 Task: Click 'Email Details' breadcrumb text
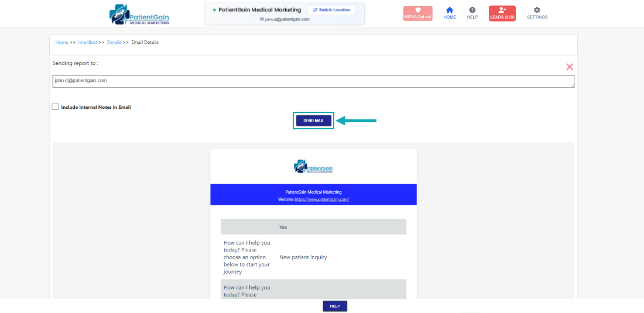coord(145,42)
